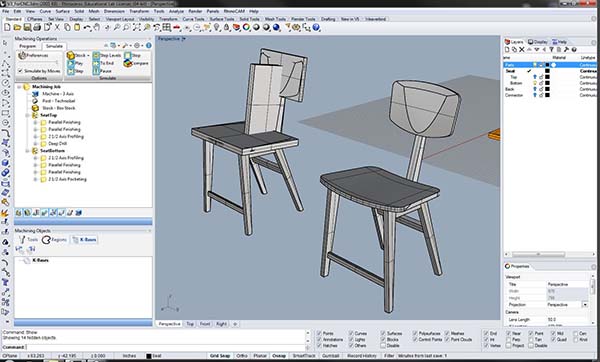Click the Help globe icon in toolbar
The image size is (600, 362).
pyautogui.click(x=316, y=28)
